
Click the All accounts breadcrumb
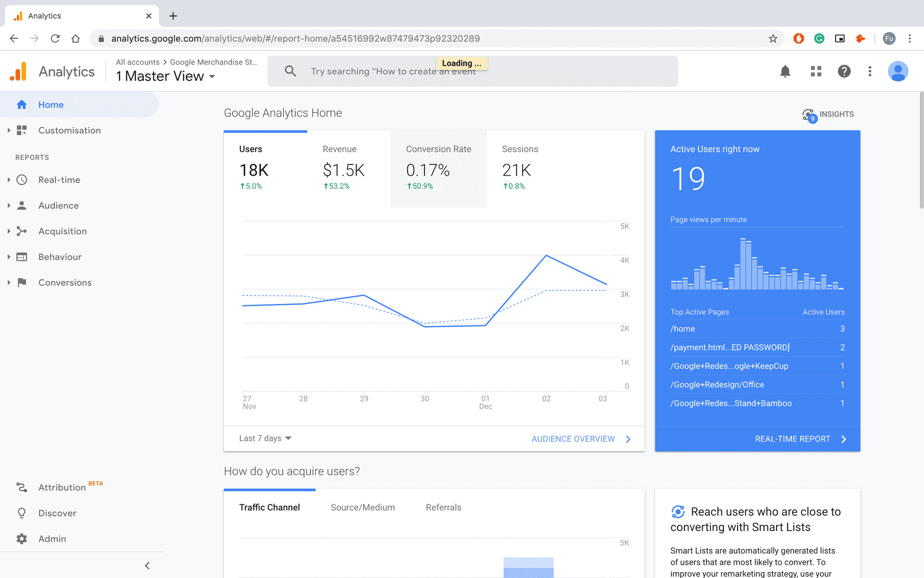click(x=138, y=62)
